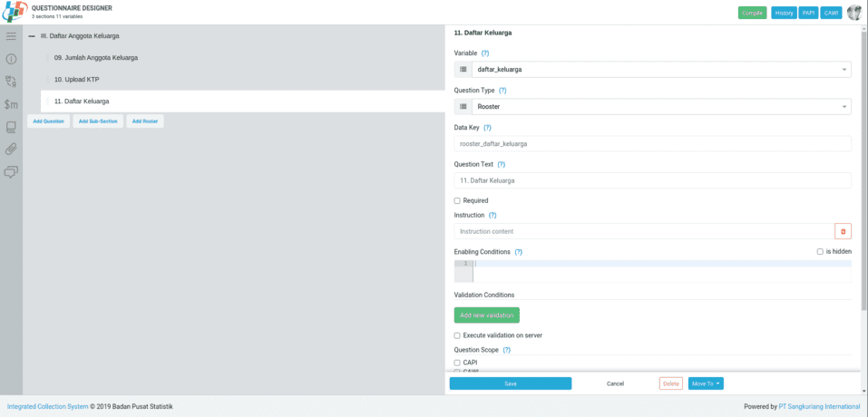
Task: Open the History view
Action: pos(784,13)
